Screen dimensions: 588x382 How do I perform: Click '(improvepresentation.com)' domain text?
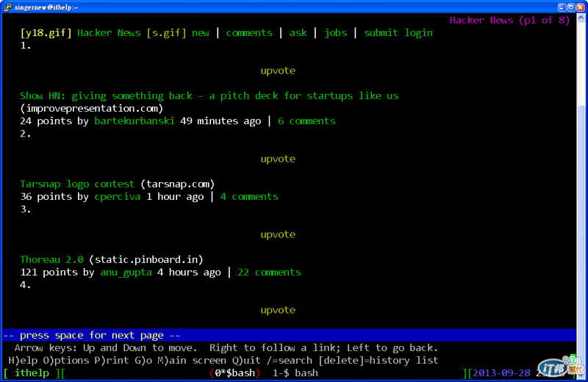[x=92, y=109]
